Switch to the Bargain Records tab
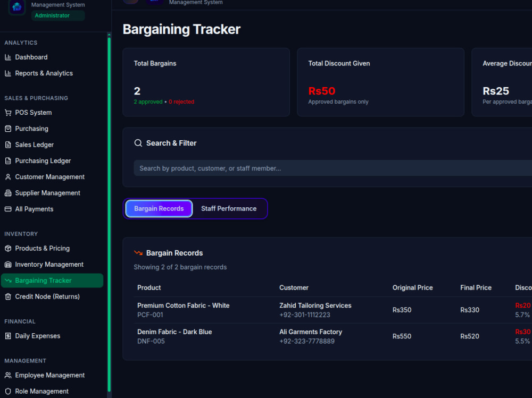 159,208
